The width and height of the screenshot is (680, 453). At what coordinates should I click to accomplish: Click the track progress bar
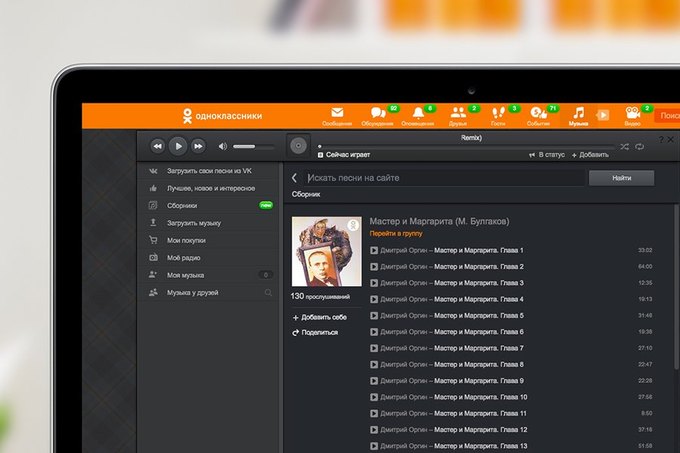(x=466, y=147)
